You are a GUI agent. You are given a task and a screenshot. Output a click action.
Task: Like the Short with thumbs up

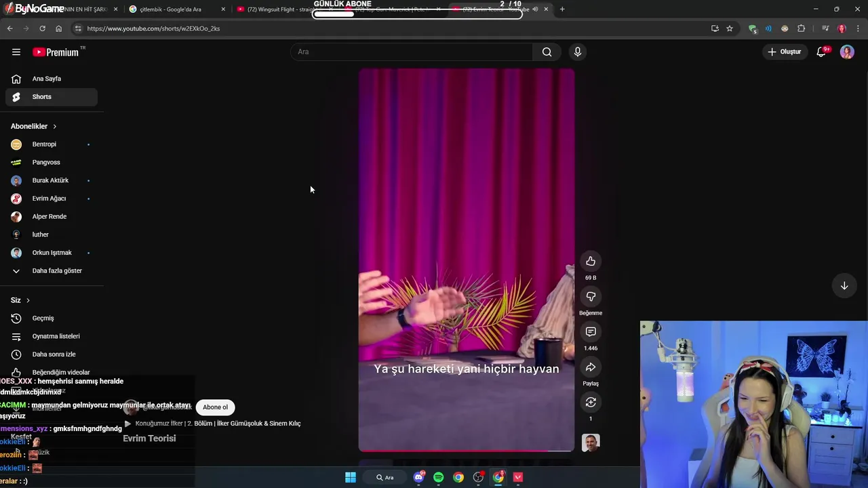coord(591,262)
